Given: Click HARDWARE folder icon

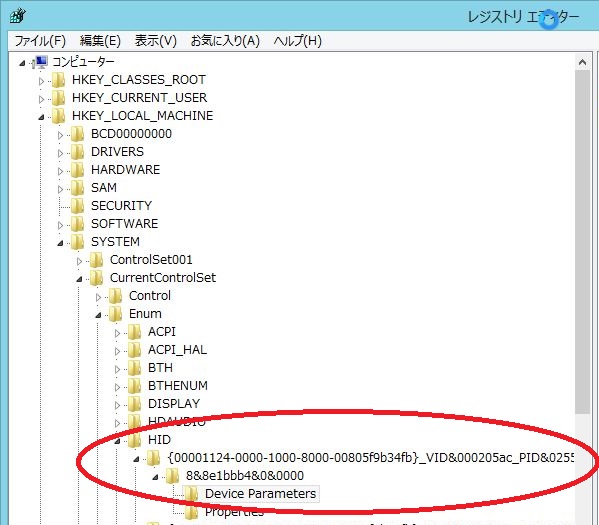Looking at the screenshot, I should 78,170.
